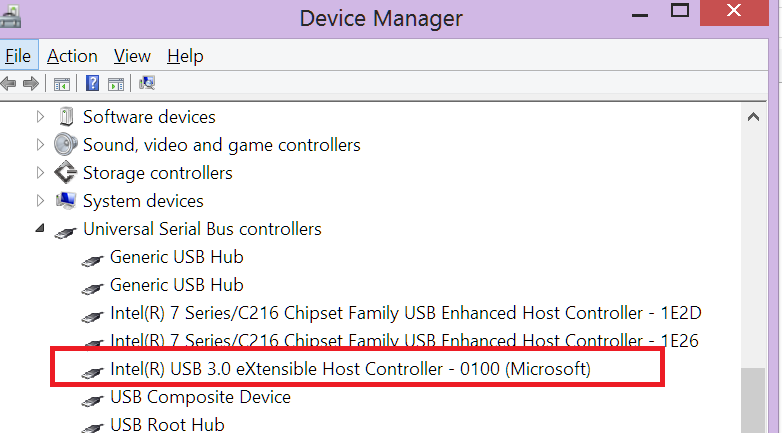Open the blue Help toolbar icon
The width and height of the screenshot is (782, 433).
click(92, 84)
